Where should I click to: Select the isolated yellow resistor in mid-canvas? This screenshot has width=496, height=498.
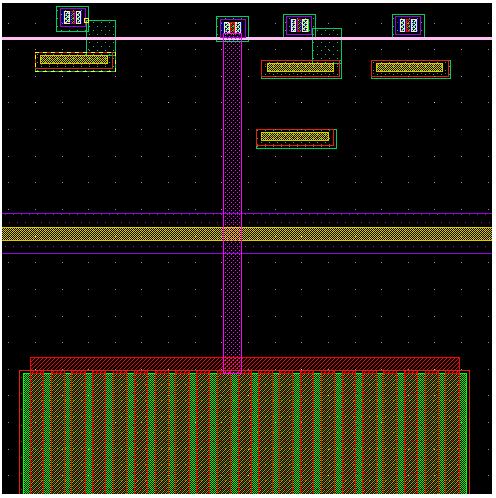(x=296, y=139)
